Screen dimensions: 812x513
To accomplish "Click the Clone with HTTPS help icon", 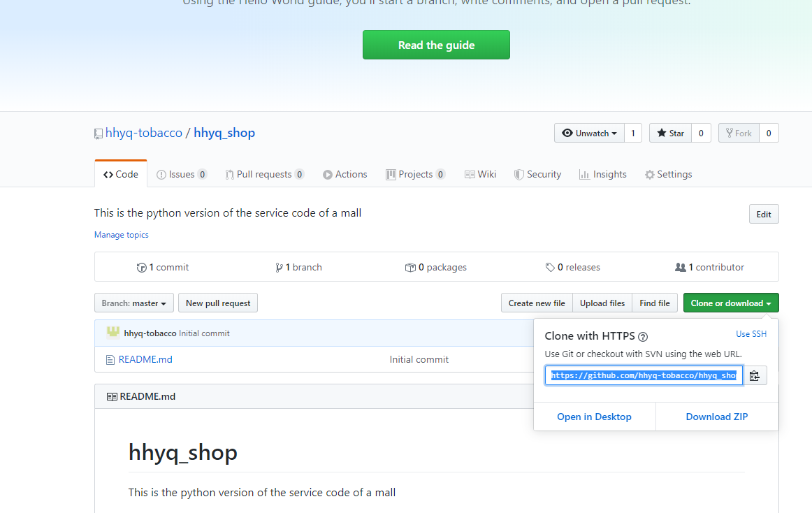I will 643,337.
